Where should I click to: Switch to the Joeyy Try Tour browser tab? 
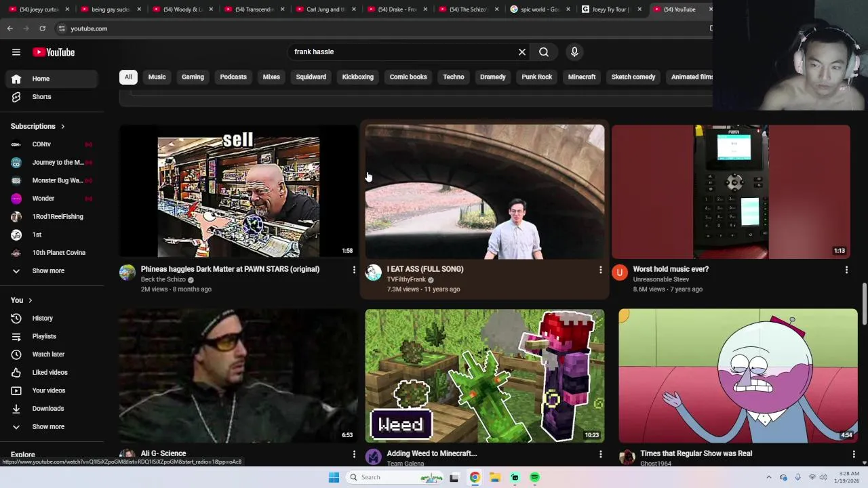(610, 9)
